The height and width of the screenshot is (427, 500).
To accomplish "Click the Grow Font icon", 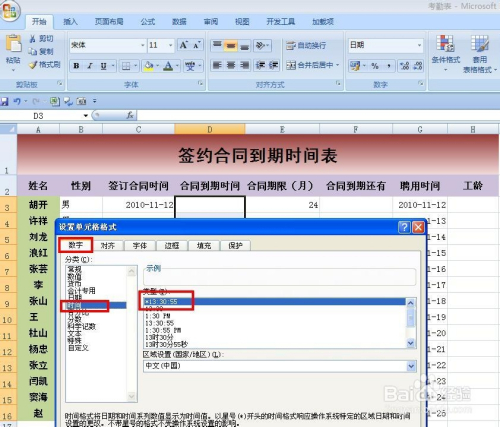I will (184, 45).
